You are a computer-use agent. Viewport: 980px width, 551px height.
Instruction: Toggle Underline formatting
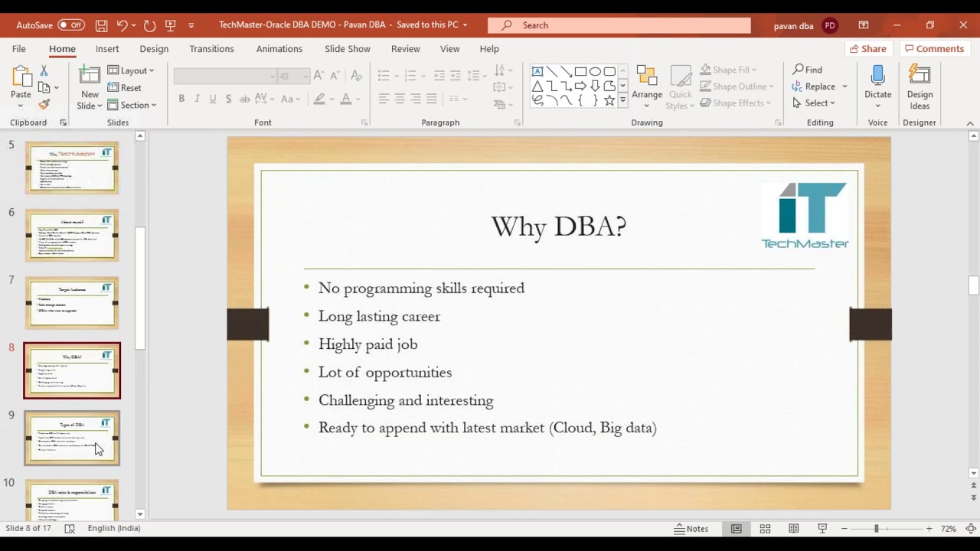point(213,99)
